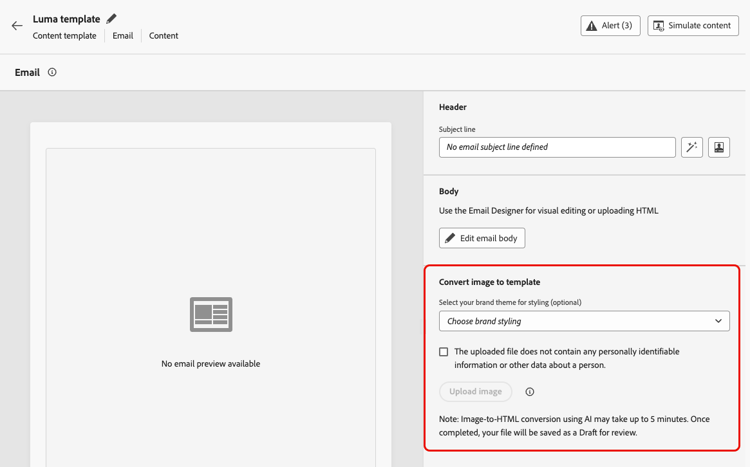Click the Simulate content icon
750x467 pixels.
click(x=659, y=26)
